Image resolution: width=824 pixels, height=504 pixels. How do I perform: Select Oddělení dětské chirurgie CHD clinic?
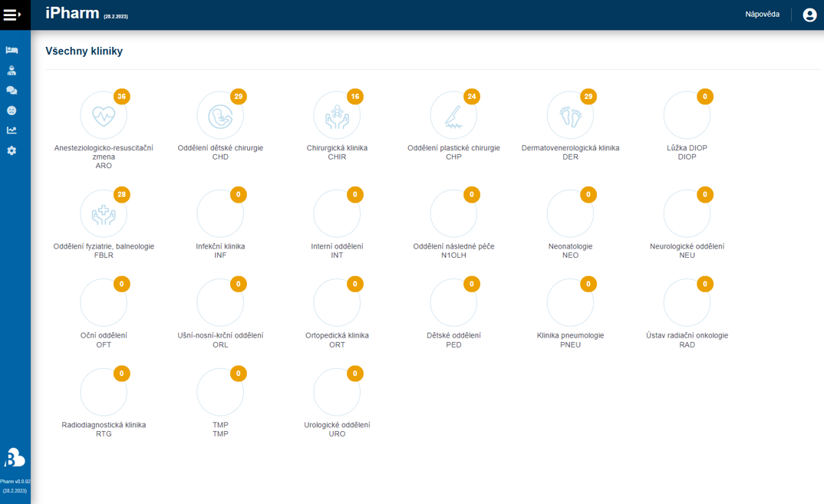220,115
